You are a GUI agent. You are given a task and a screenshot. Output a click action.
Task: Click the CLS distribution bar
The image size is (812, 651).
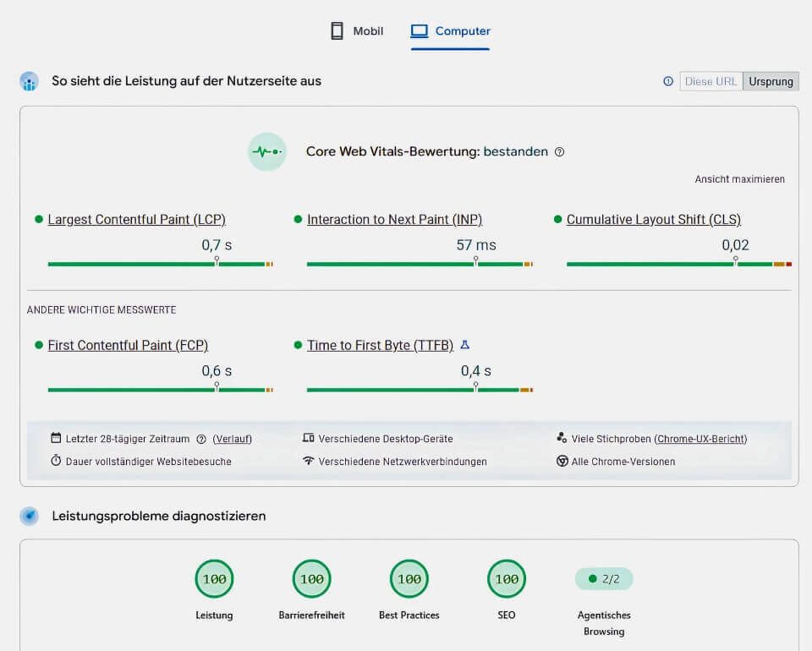click(679, 264)
